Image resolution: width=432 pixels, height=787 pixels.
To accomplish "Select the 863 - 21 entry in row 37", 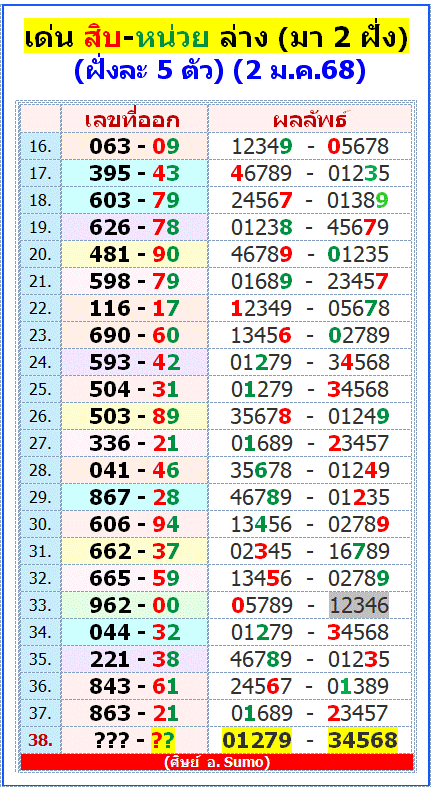I will point(134,713).
